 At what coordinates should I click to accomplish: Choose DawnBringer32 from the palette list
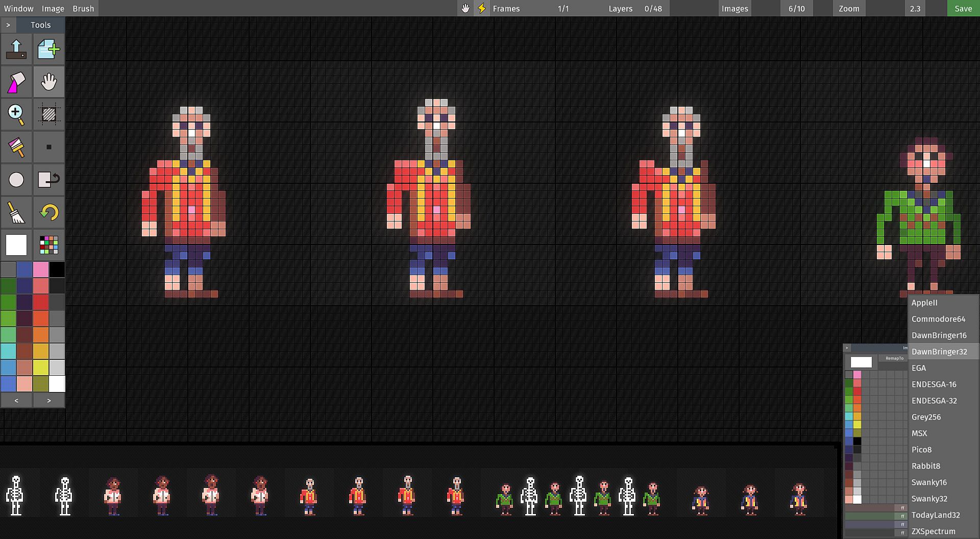click(x=939, y=352)
